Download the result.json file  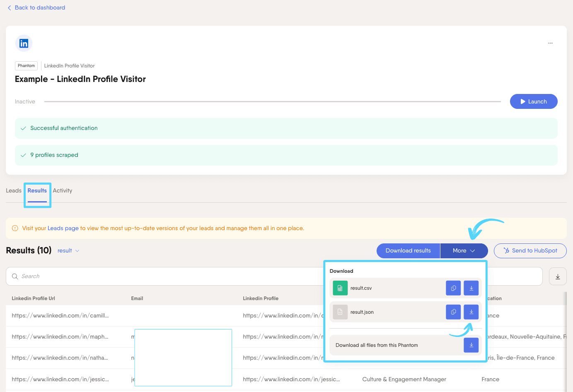pos(471,312)
